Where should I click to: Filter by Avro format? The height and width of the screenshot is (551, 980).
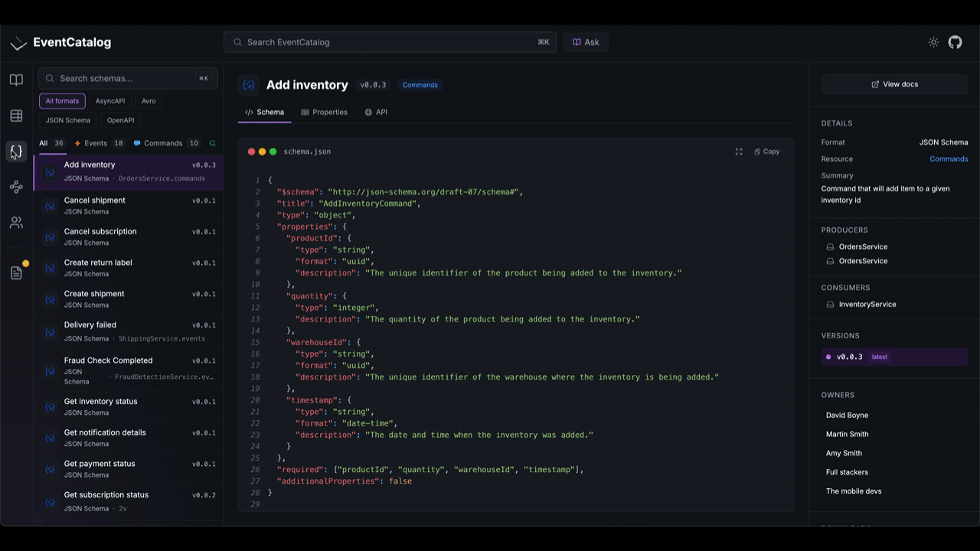tap(149, 101)
